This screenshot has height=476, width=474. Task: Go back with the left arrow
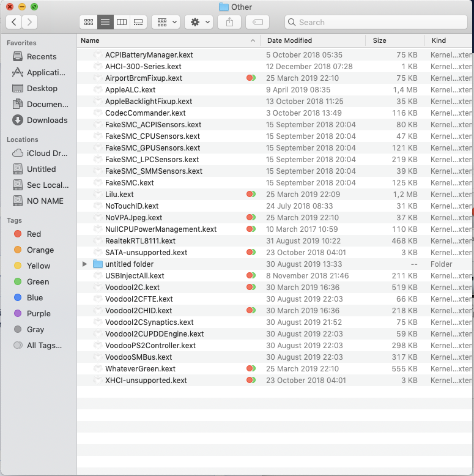click(14, 22)
